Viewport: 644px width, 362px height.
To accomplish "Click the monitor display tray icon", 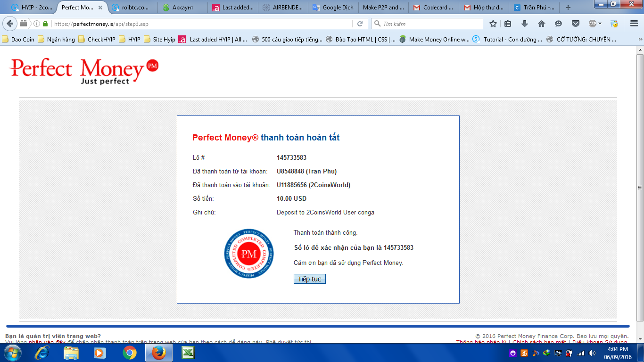I will point(558,353).
